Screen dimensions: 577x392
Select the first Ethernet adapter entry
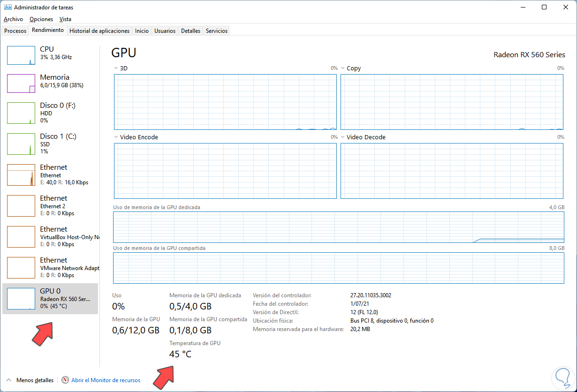(x=50, y=175)
